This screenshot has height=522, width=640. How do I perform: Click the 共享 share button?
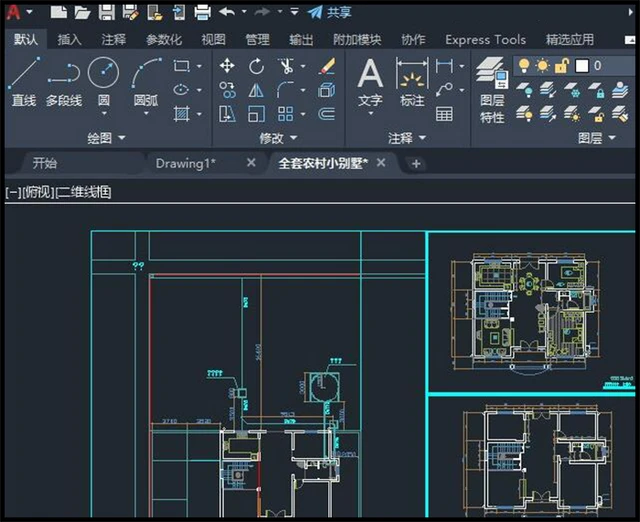point(330,12)
